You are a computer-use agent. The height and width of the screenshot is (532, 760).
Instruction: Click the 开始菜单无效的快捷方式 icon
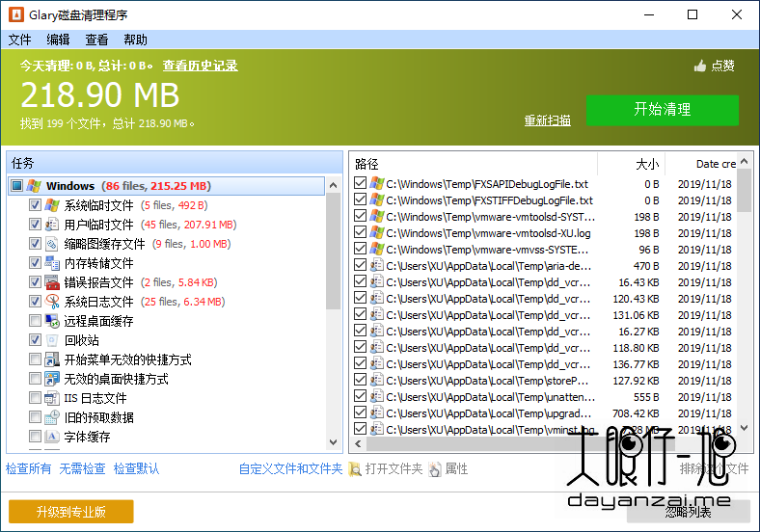pyautogui.click(x=52, y=359)
